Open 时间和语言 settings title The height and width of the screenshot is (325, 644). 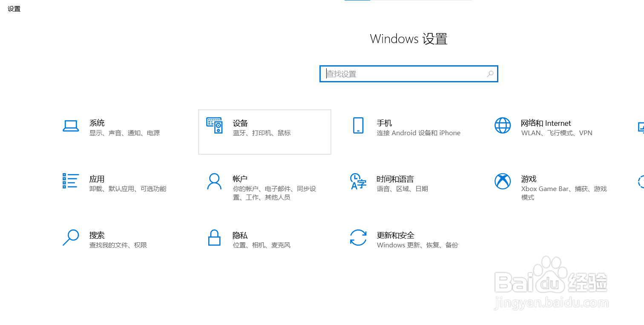[x=396, y=179]
